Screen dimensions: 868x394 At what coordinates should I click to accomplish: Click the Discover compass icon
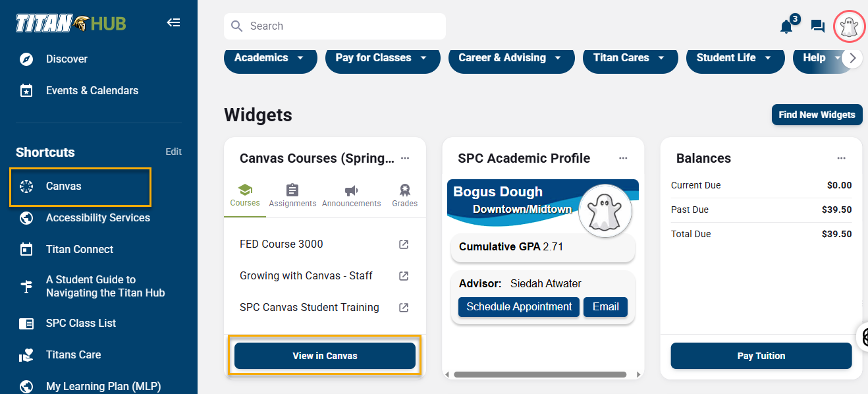26,59
